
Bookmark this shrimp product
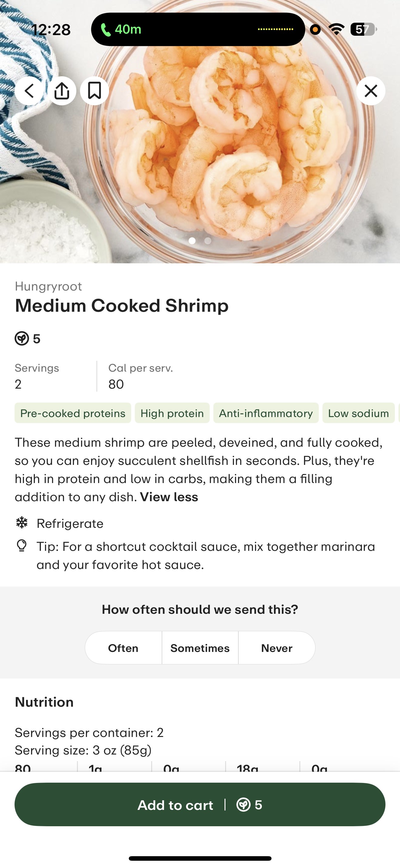point(95,90)
